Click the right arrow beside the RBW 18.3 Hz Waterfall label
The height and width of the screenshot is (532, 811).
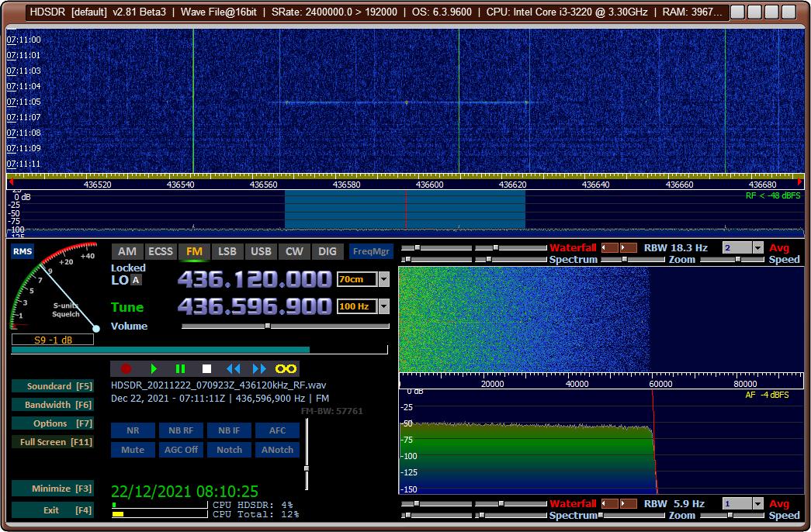629,247
